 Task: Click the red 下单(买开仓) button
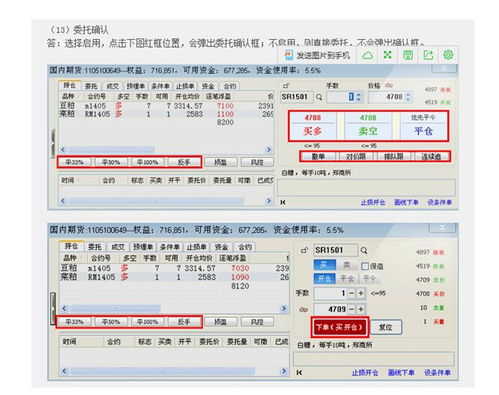point(340,327)
